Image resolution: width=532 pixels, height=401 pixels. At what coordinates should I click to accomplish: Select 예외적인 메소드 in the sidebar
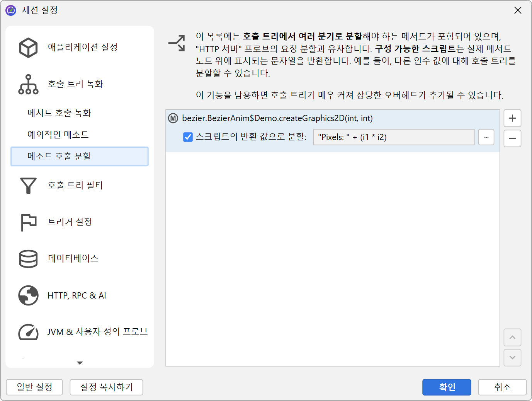(58, 135)
